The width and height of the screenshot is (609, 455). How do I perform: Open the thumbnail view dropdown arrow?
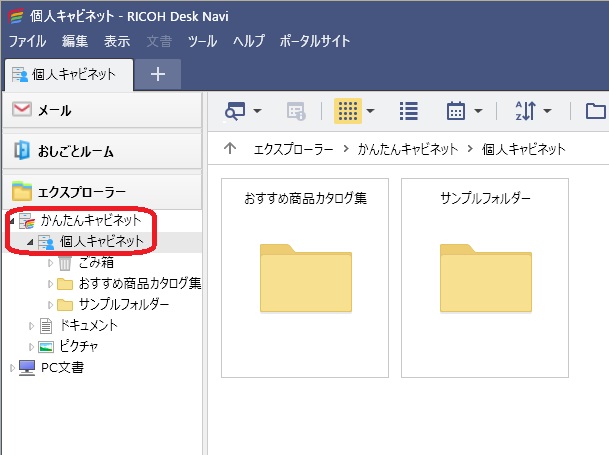click(x=371, y=111)
